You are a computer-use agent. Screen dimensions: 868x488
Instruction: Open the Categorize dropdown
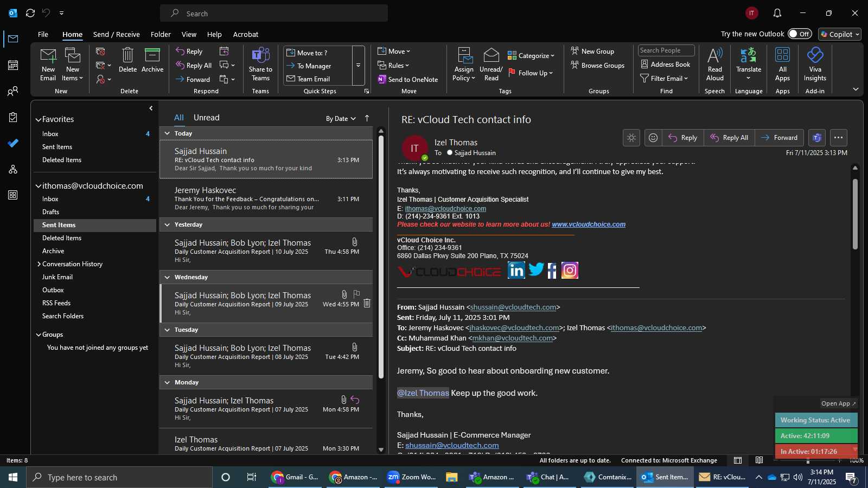(531, 55)
